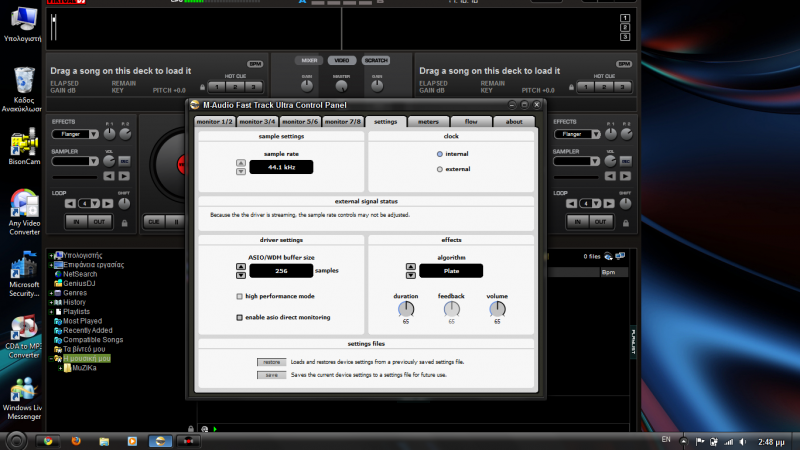Select the internal clock radio button
This screenshot has height=450, width=800.
coord(440,154)
